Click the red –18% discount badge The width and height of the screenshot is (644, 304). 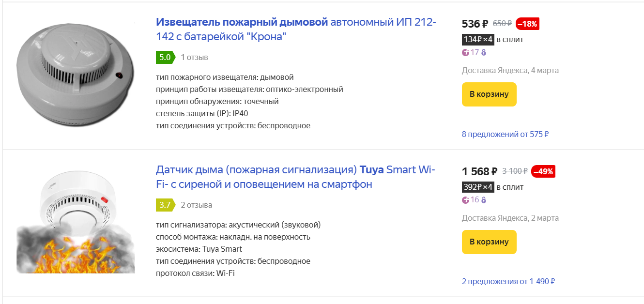[x=527, y=24]
